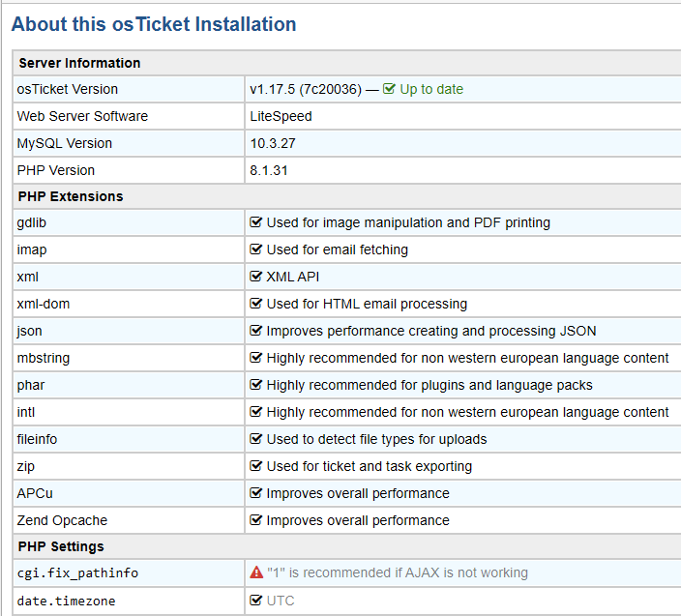Screen dimensions: 681x616
Task: Click the gdlib row check icon
Action: (255, 222)
